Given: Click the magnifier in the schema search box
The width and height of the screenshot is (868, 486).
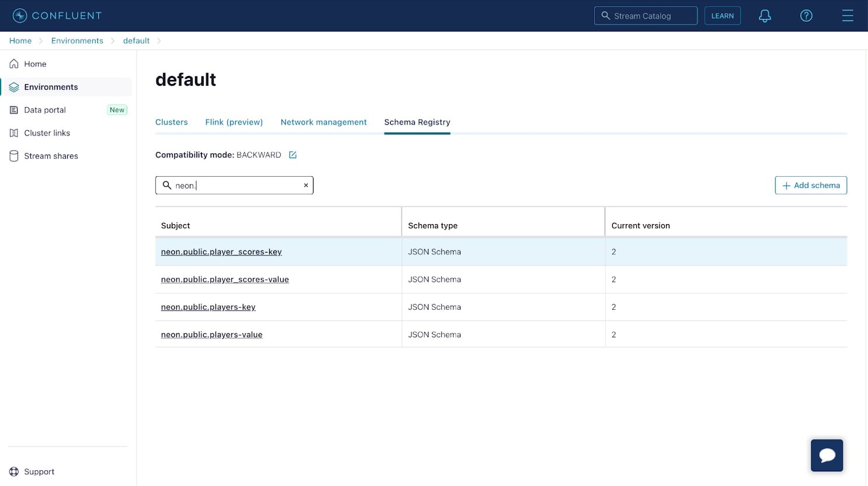Looking at the screenshot, I should tap(166, 185).
